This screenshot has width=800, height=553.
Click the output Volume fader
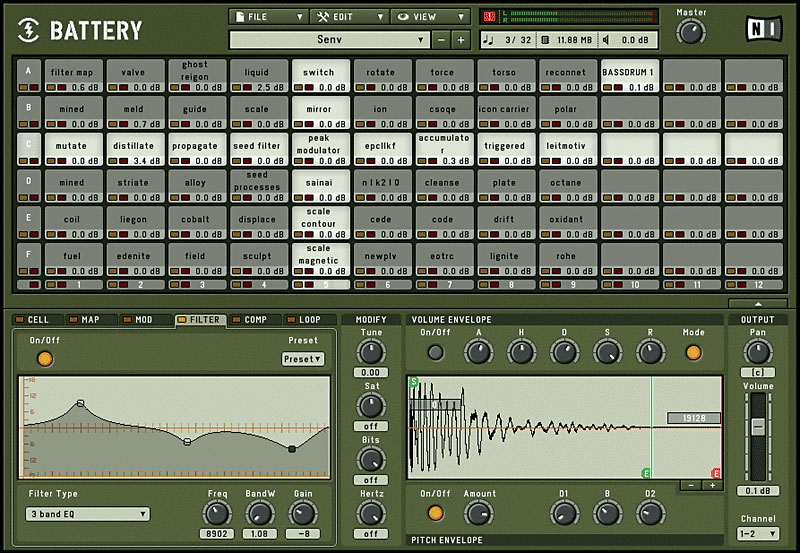click(757, 426)
